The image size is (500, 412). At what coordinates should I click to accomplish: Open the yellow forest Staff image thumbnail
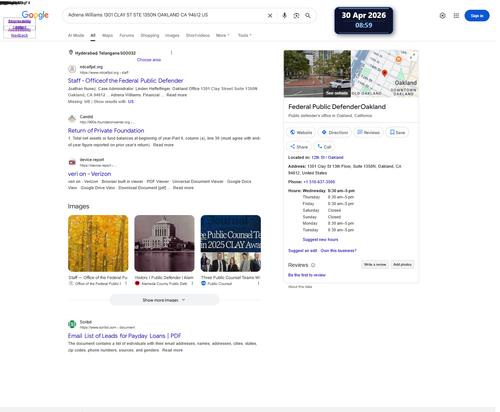[98, 243]
